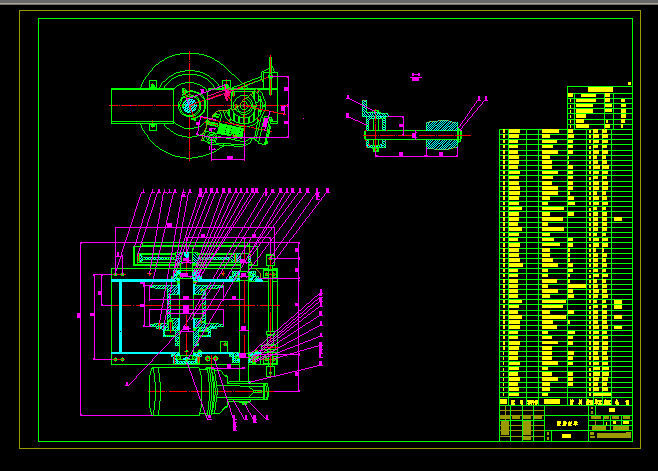Click the hatched roller in the shaft section view
The width and height of the screenshot is (658, 471).
[442, 135]
